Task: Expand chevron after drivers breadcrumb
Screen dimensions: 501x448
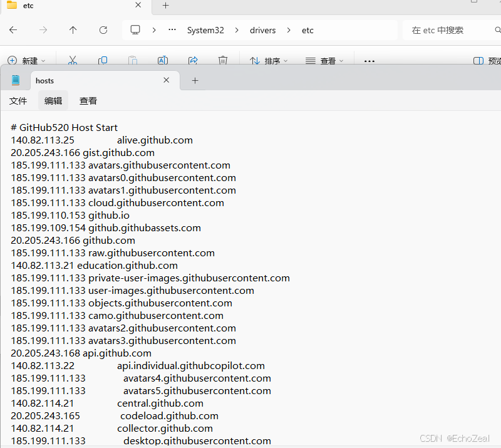Action: (x=289, y=30)
